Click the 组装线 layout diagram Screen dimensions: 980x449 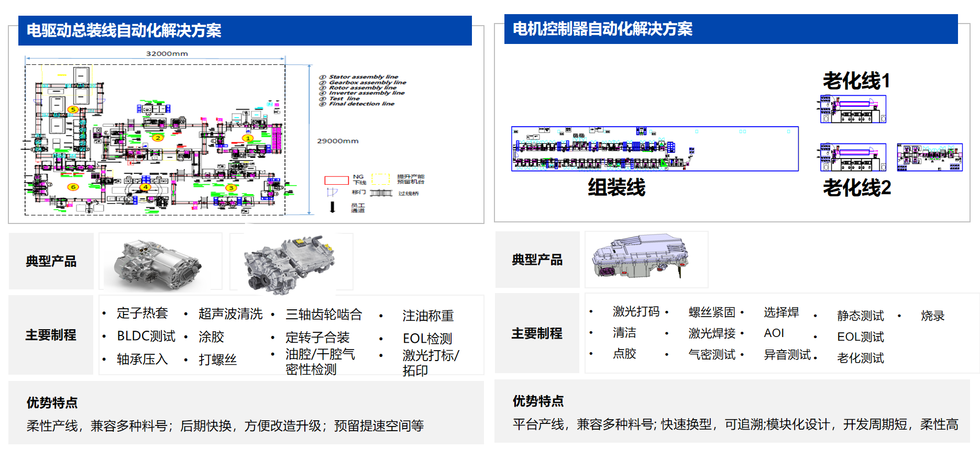(x=655, y=149)
